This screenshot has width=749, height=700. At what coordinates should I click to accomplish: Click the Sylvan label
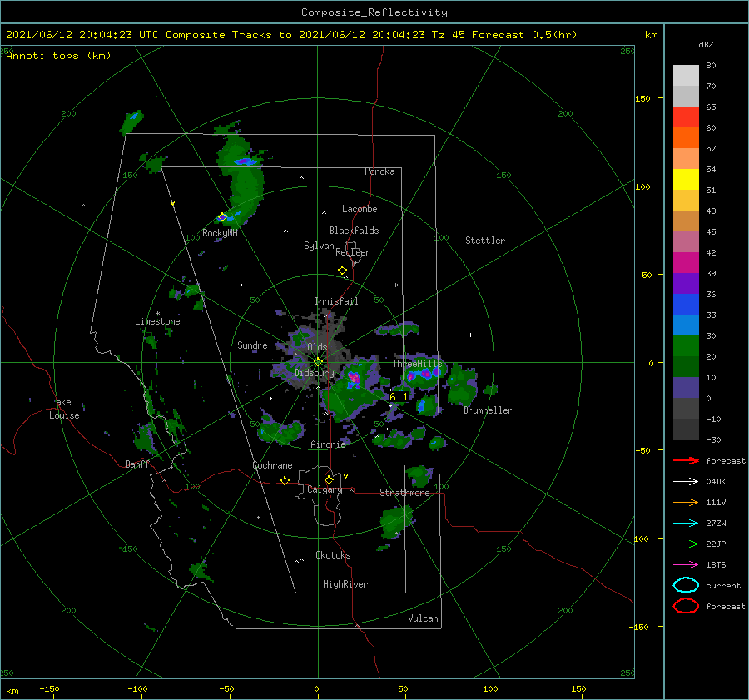319,246
